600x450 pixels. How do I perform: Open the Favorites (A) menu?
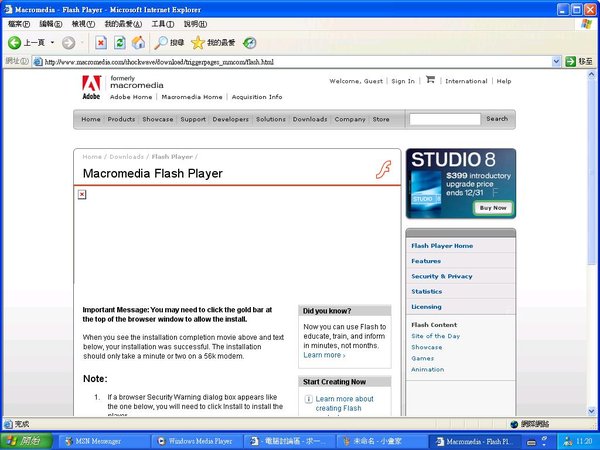[x=123, y=24]
